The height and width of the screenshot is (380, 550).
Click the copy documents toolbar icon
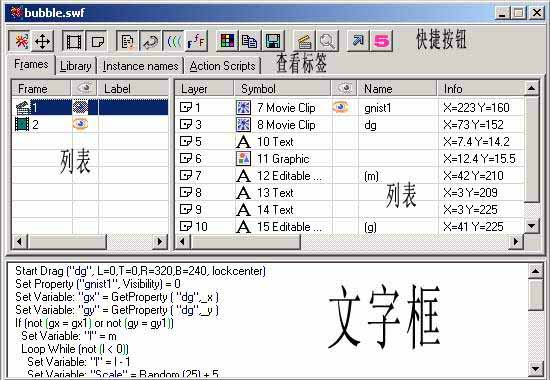(250, 41)
